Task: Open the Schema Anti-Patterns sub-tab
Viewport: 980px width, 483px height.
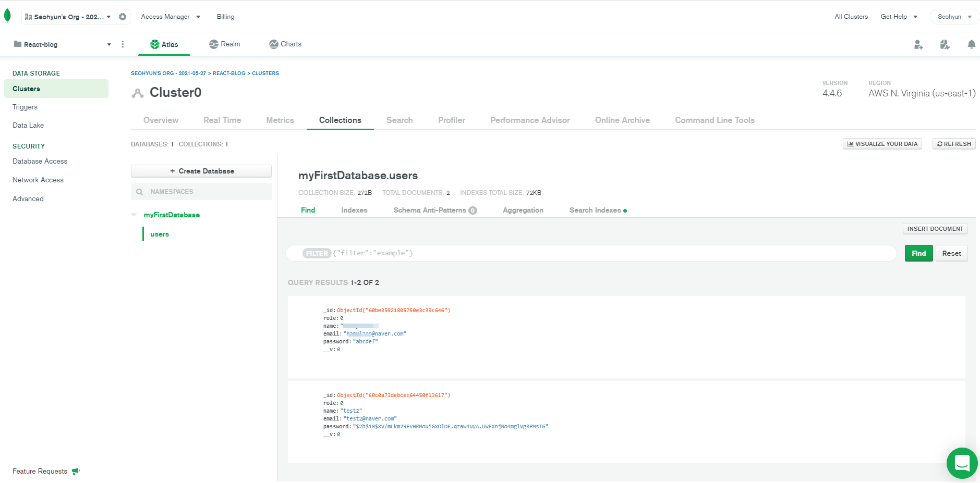Action: [435, 210]
